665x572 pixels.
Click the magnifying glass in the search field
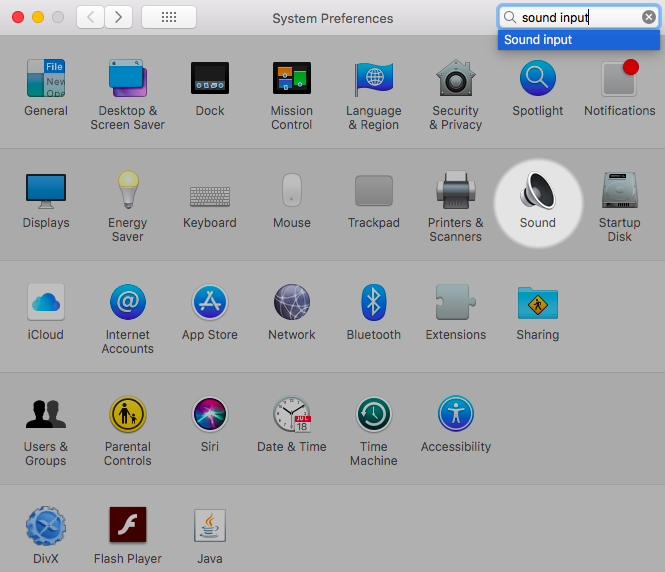coord(509,17)
